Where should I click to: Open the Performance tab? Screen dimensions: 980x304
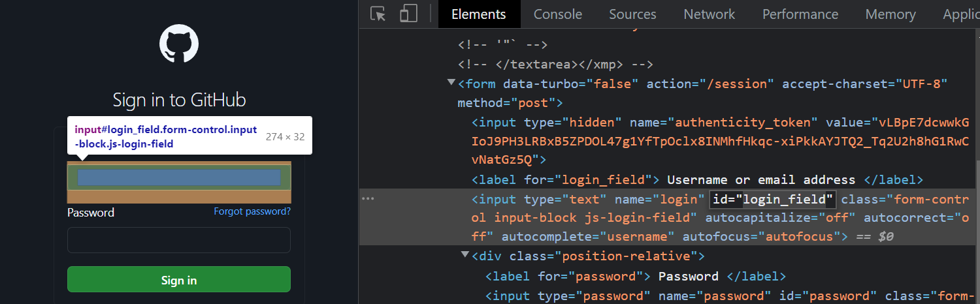tap(800, 14)
